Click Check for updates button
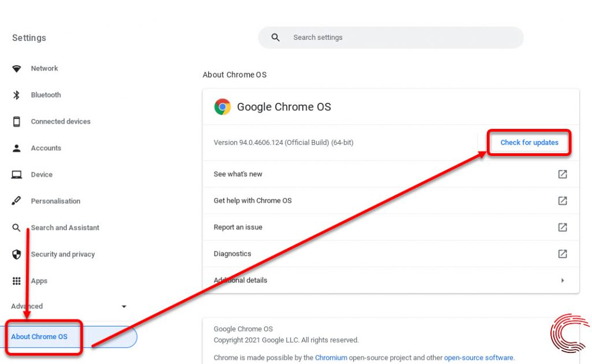This screenshot has width=592, height=364. [529, 143]
